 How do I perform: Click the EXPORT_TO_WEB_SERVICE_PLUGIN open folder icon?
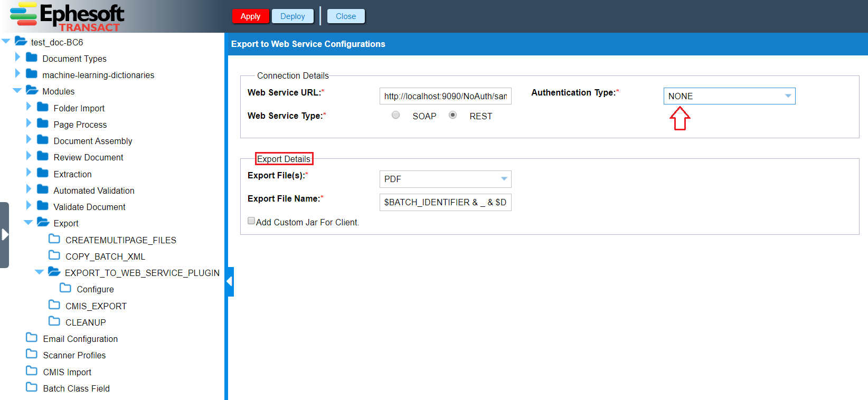point(54,272)
